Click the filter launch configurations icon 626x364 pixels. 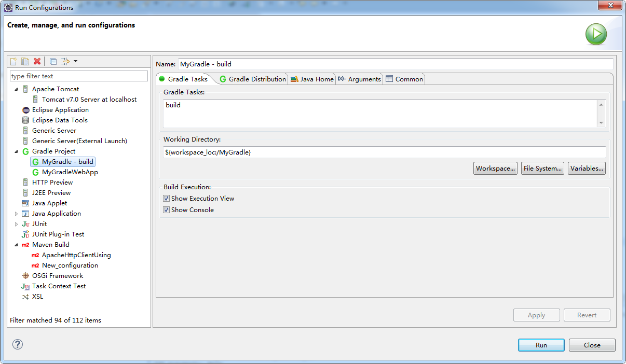tap(65, 61)
